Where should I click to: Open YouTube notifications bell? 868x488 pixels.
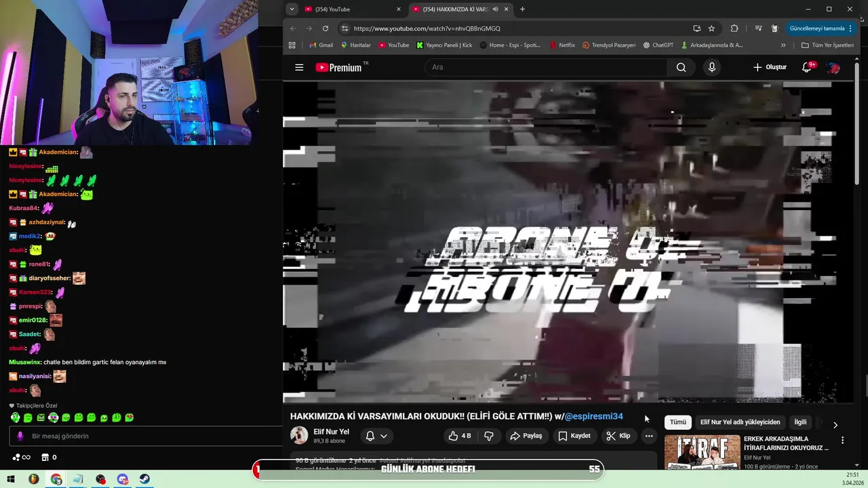(807, 67)
